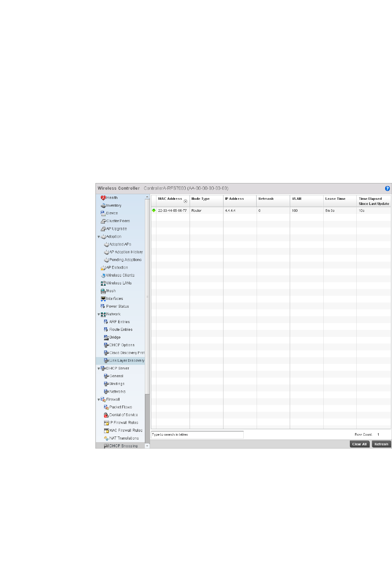This screenshot has height=562, width=392.
Task: Toggle the MAC Address column sort arrow
Action: coord(185,201)
